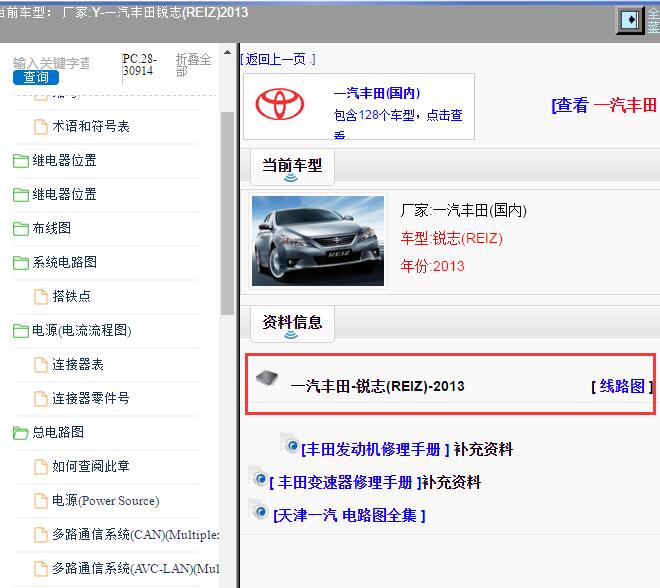Open the 连接器零件号 document
Viewport: 660px width, 588px height.
coord(91,398)
